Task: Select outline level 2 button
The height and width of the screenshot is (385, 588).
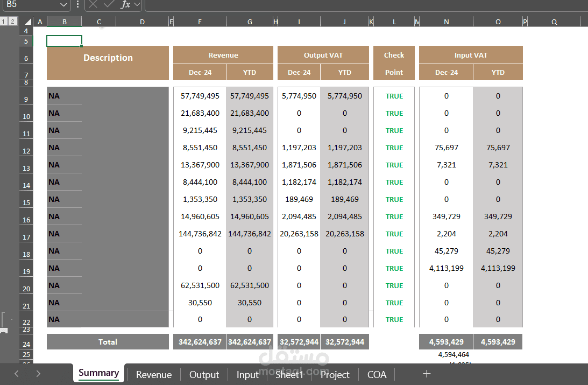Action: tap(12, 22)
